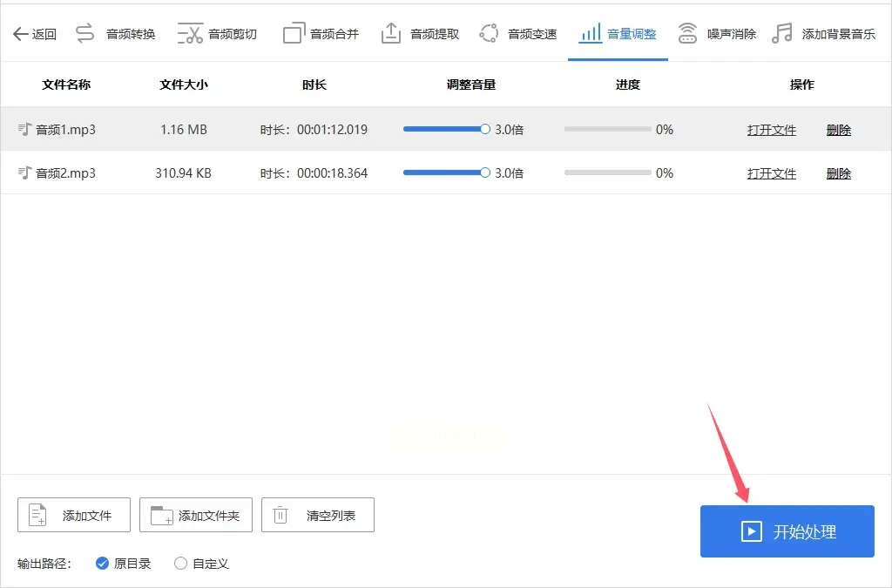Click 开始处理 button text
The height and width of the screenshot is (588, 892).
point(804,532)
